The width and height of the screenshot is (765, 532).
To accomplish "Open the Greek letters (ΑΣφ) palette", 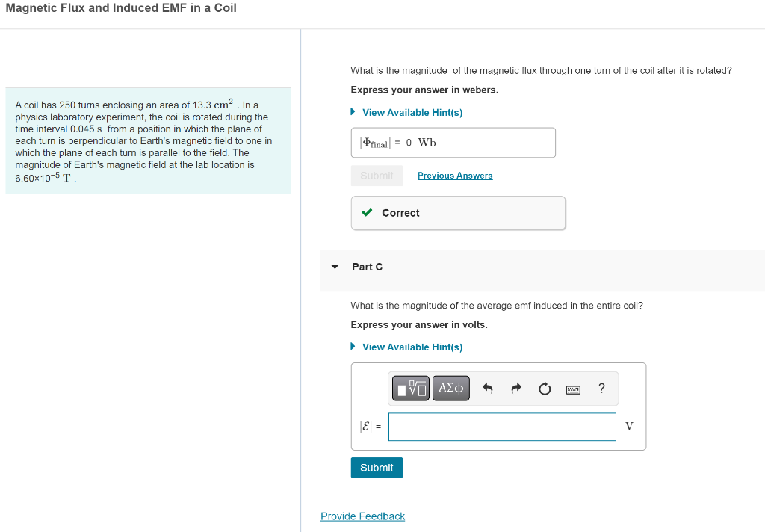I will click(x=450, y=388).
